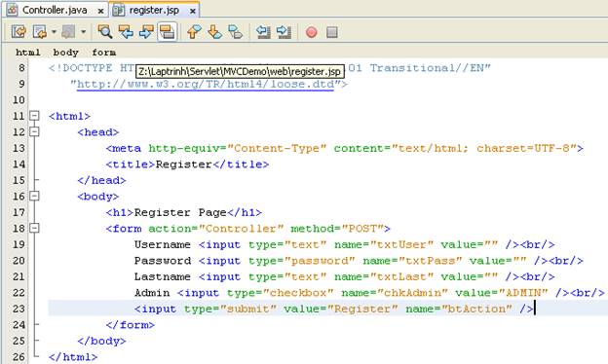Switch to the Controller.java tab
608x364 pixels.
click(55, 10)
